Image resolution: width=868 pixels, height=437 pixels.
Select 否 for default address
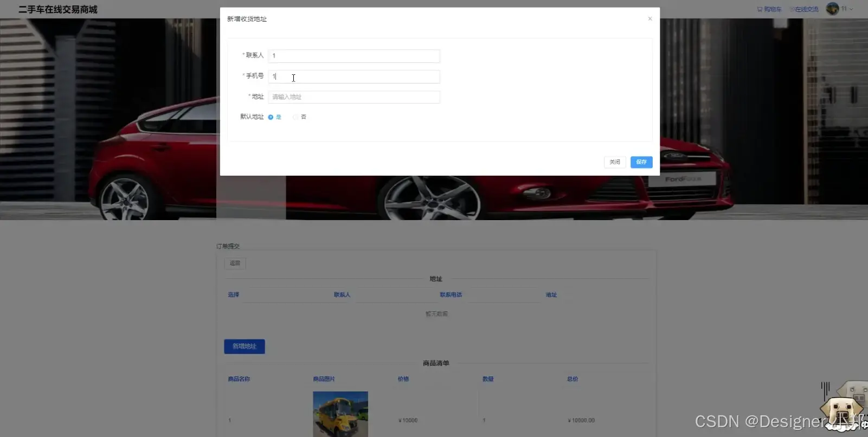point(299,117)
